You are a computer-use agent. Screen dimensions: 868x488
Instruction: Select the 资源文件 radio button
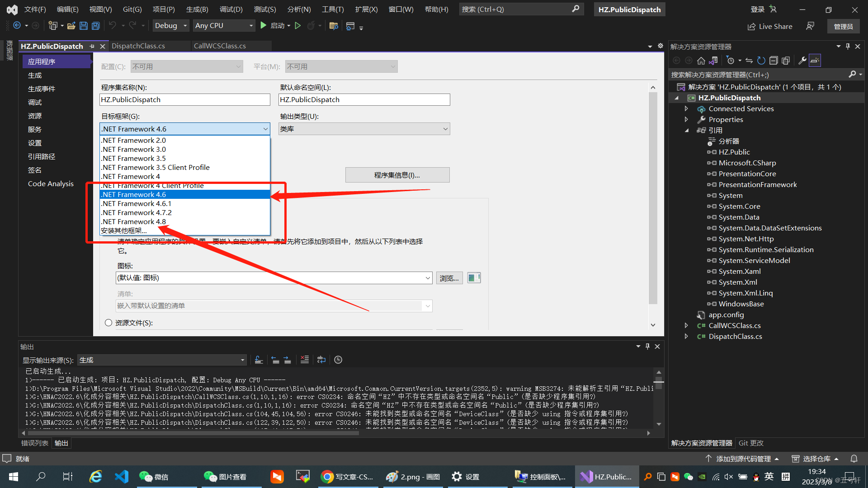pyautogui.click(x=108, y=323)
